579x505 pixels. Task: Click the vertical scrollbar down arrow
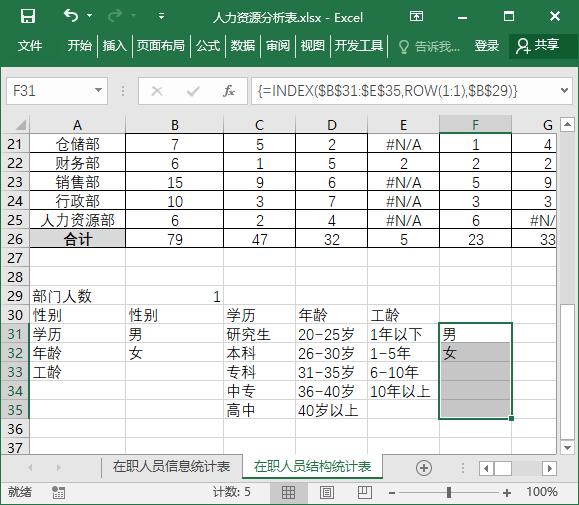coord(567,448)
